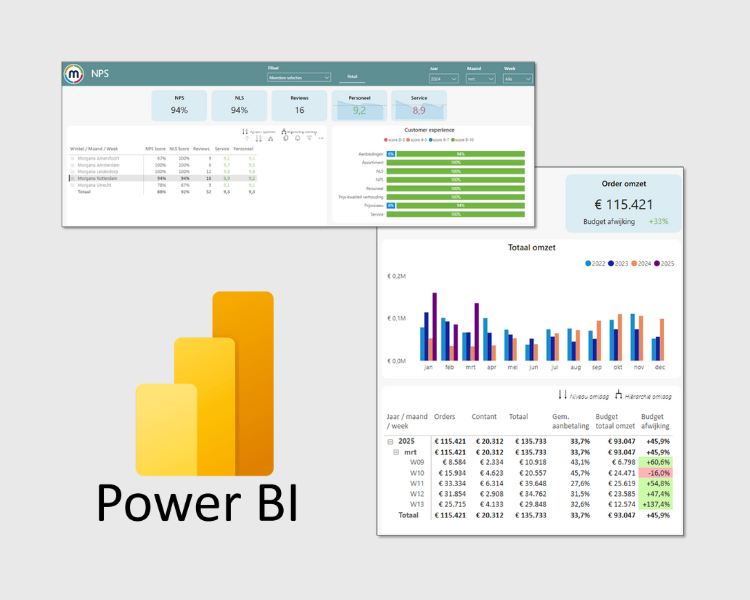750x600 pixels.
Task: Sort by Reviews column header in NPS matrix
Action: (x=201, y=149)
